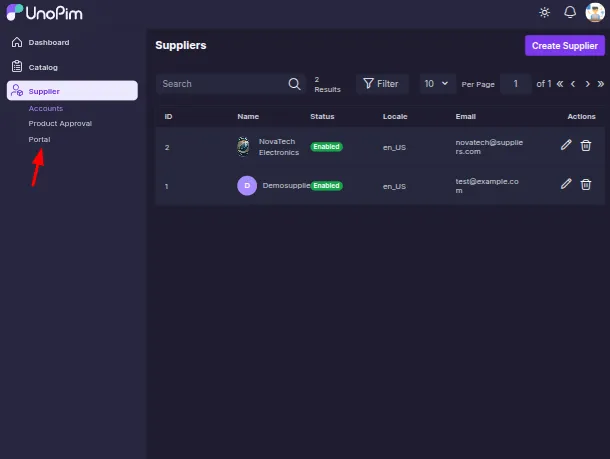Sort by Status column header
Image resolution: width=610 pixels, height=459 pixels.
tap(322, 117)
